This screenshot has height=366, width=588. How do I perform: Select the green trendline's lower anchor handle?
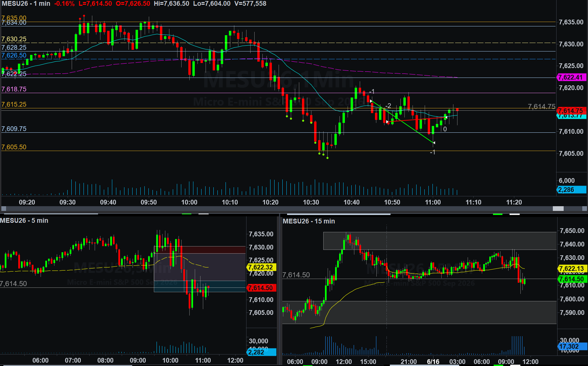(x=434, y=143)
